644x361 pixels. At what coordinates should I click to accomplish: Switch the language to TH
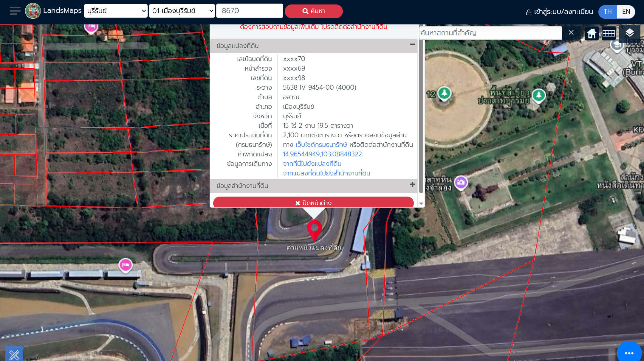click(x=608, y=12)
